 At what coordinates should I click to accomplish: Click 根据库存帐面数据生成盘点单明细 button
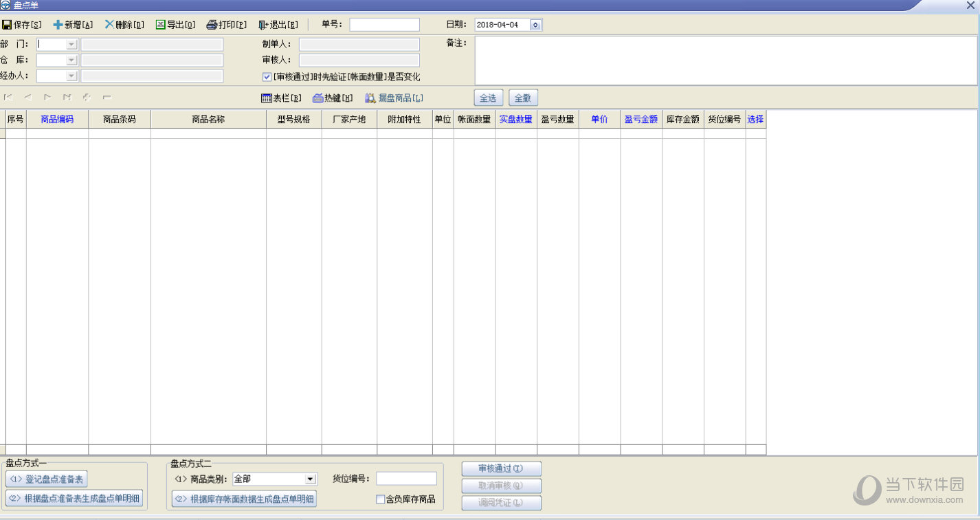coord(244,499)
